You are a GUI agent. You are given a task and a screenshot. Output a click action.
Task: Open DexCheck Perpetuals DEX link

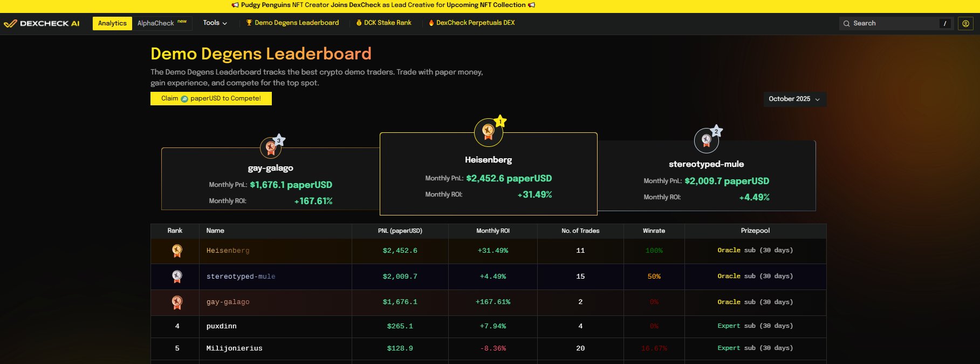pos(471,23)
